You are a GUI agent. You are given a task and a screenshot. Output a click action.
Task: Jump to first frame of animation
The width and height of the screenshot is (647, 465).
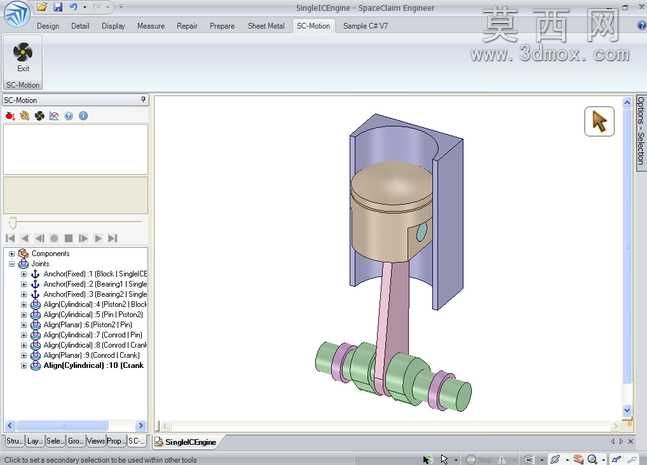pos(10,238)
